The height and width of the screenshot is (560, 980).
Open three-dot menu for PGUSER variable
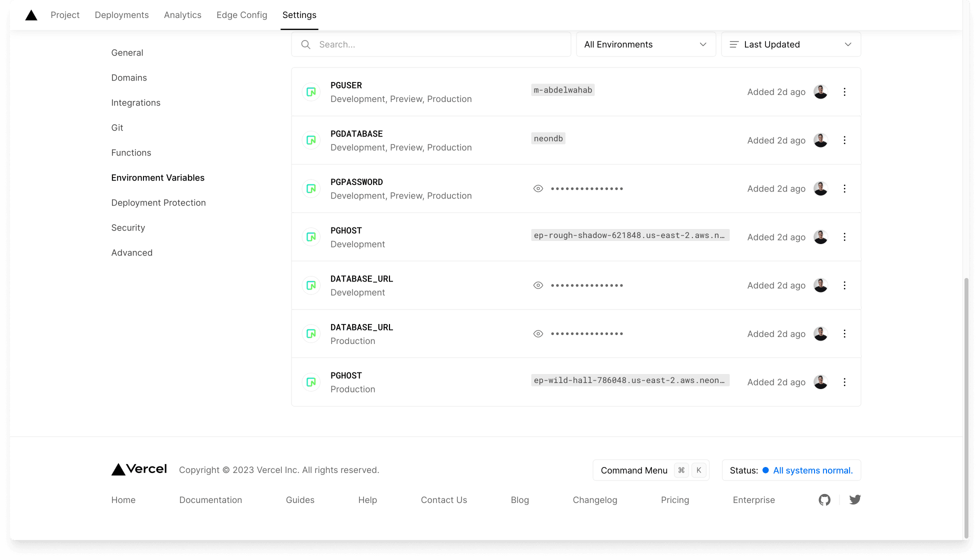coord(844,92)
